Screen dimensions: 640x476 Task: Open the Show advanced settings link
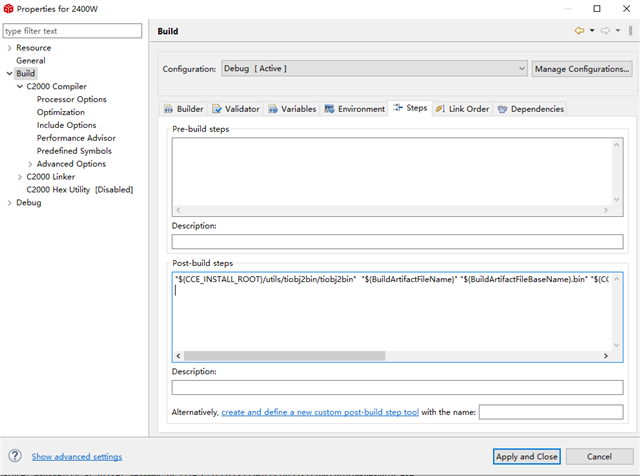77,456
